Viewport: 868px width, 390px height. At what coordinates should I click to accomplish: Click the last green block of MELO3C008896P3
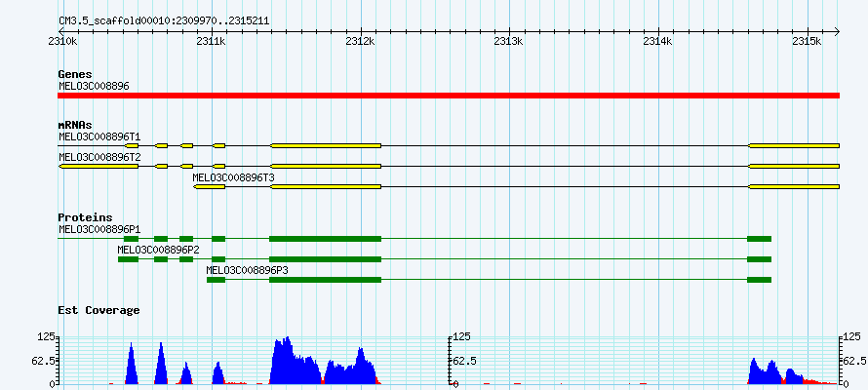[x=759, y=280]
